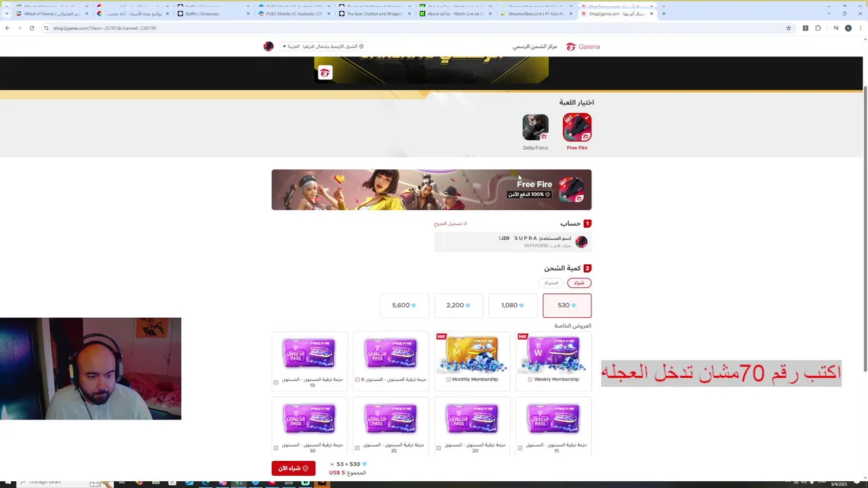Select the level 20 Level Up Pass card
Screen dimensions: 868x488
pyautogui.click(x=472, y=426)
